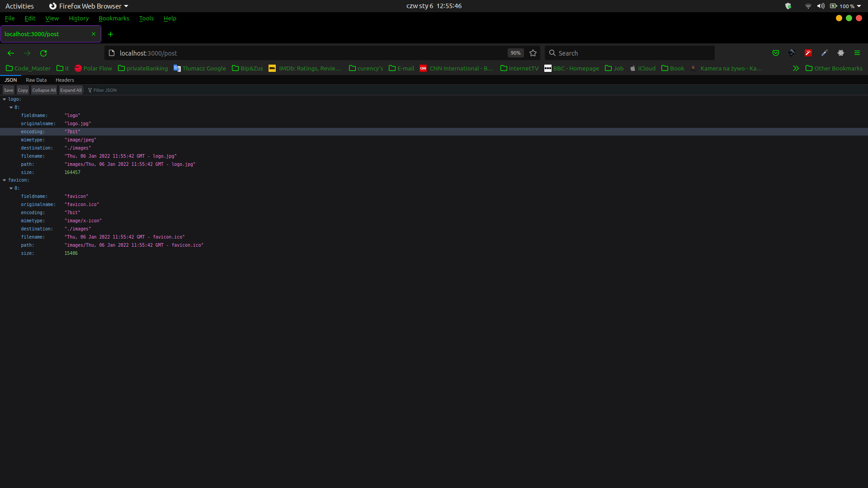Open the E-mail bookmark folder
The image size is (868, 488).
tap(401, 69)
